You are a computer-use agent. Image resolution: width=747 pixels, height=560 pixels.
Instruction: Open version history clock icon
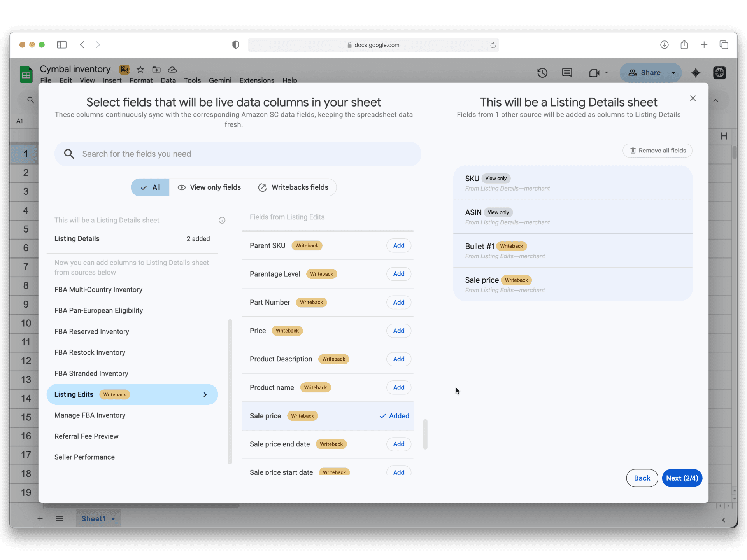click(x=542, y=73)
